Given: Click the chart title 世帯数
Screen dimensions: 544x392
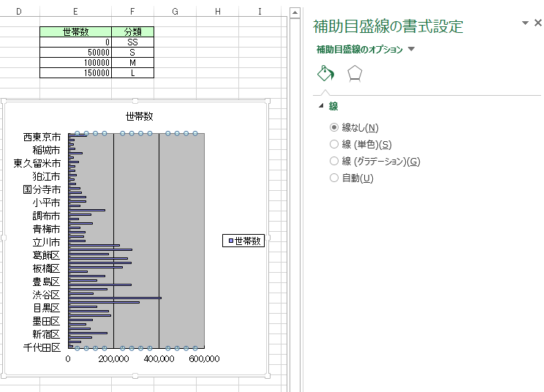Looking at the screenshot, I should coord(139,116).
